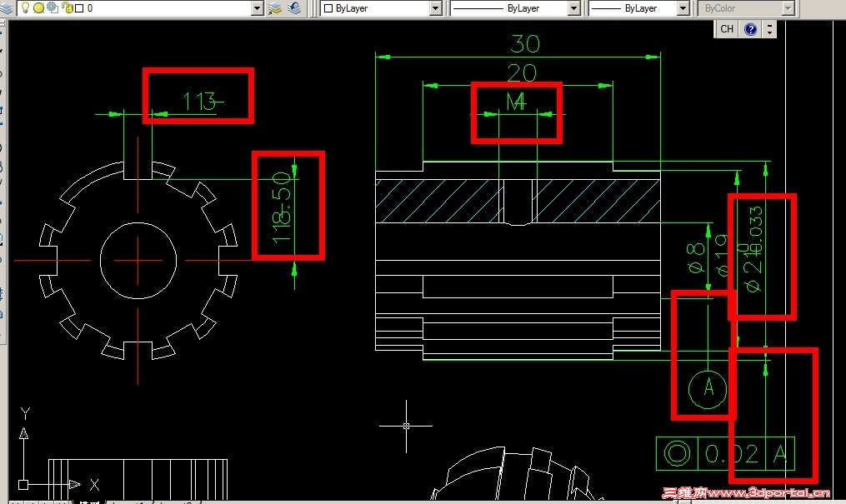Toggle the padlock lock icon for layer 0
846x504 pixels.
tap(68, 7)
